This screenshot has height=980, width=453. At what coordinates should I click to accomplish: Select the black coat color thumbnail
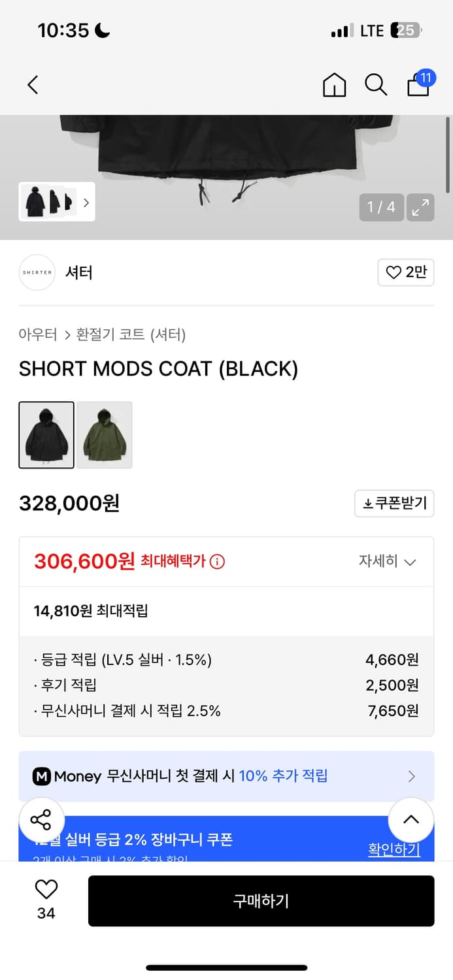click(46, 434)
